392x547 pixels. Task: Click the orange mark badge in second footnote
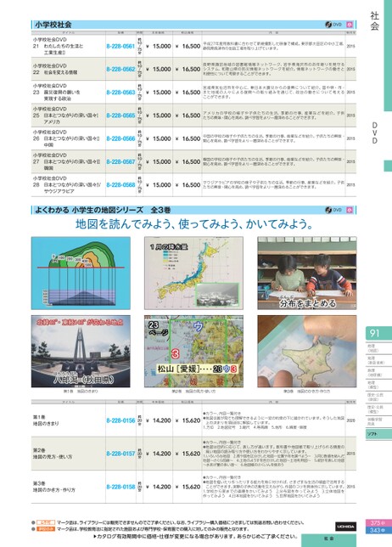(46, 529)
